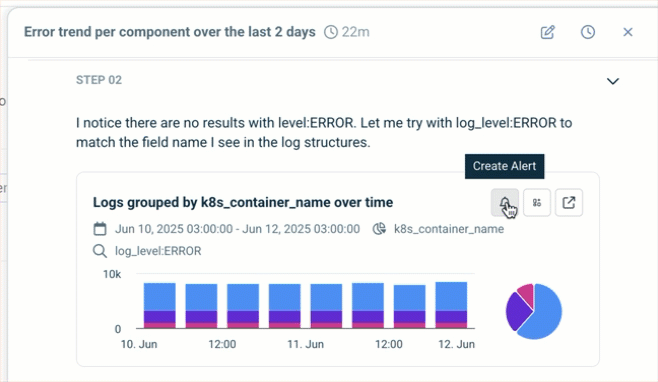Open history clock icon in header

[x=588, y=32]
